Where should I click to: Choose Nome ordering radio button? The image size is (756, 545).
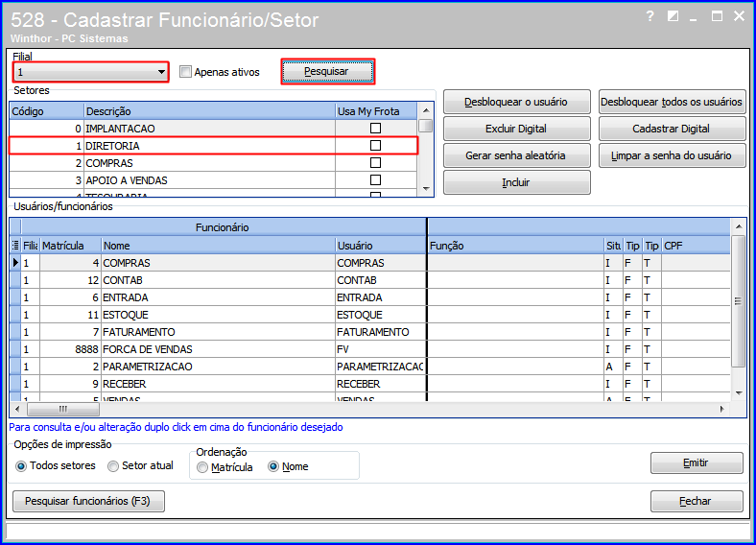coord(273,466)
